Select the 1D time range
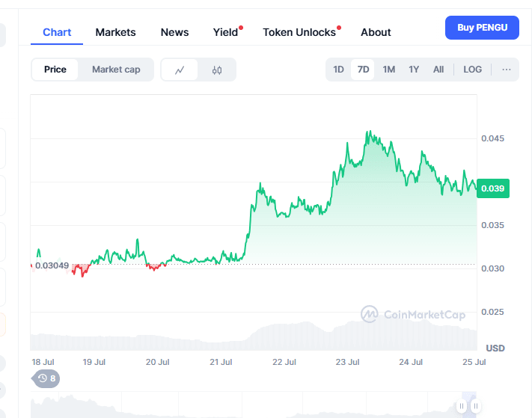Viewport: 532px width, 418px height. coord(338,70)
